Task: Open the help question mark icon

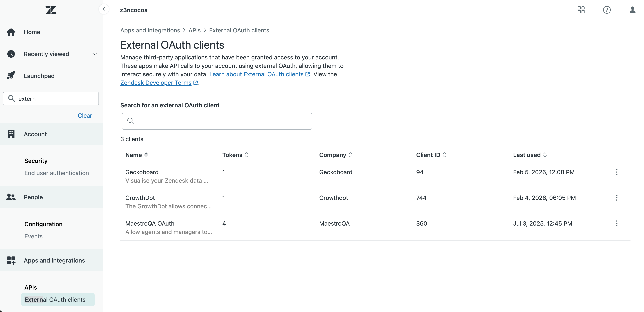Action: coord(606,10)
